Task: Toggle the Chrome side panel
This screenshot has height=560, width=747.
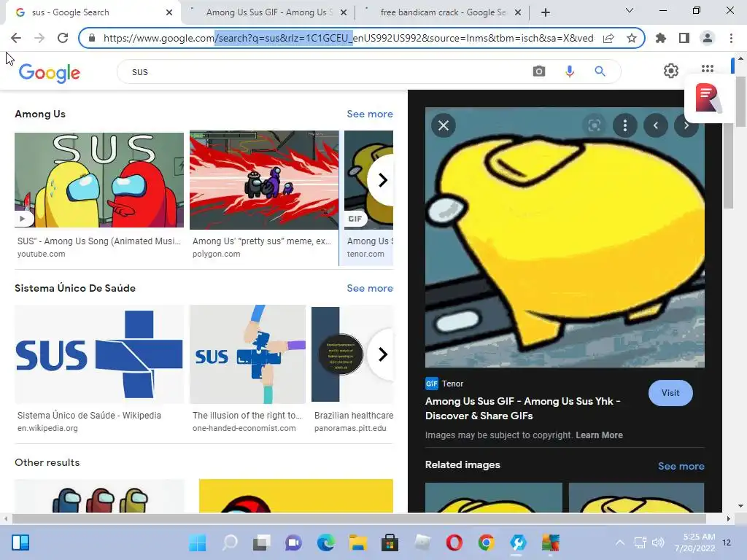Action: point(684,38)
